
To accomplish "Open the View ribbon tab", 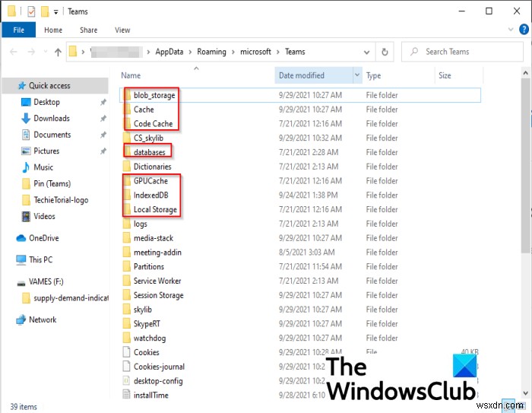I will click(x=122, y=30).
